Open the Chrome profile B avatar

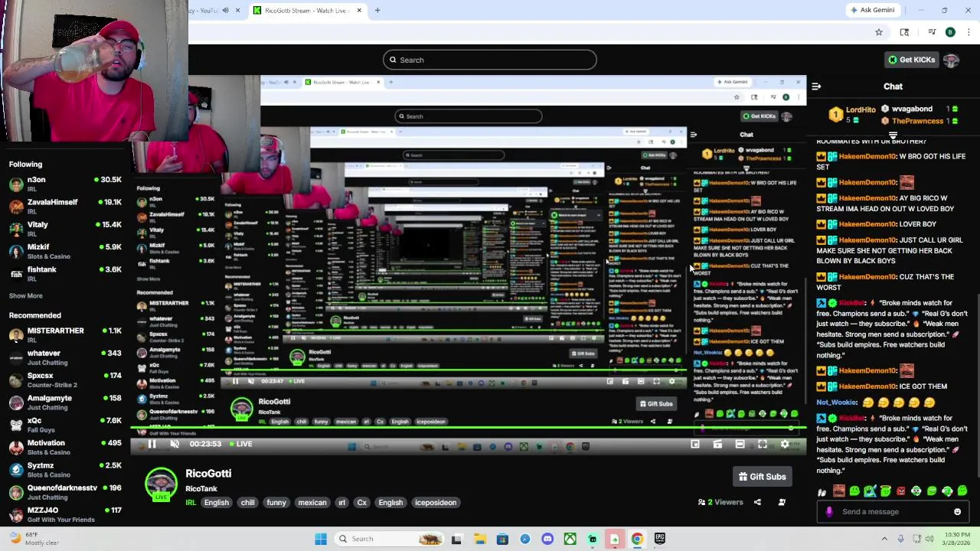point(950,32)
